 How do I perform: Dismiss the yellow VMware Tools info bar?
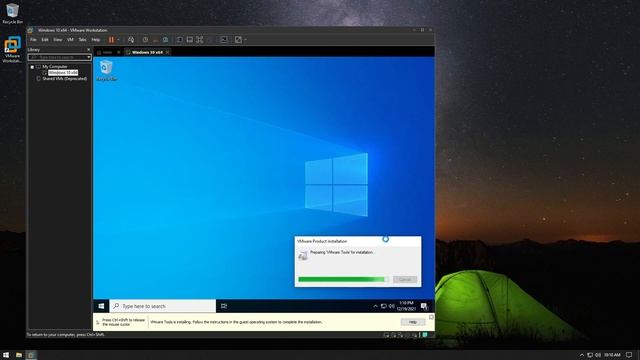(x=431, y=317)
